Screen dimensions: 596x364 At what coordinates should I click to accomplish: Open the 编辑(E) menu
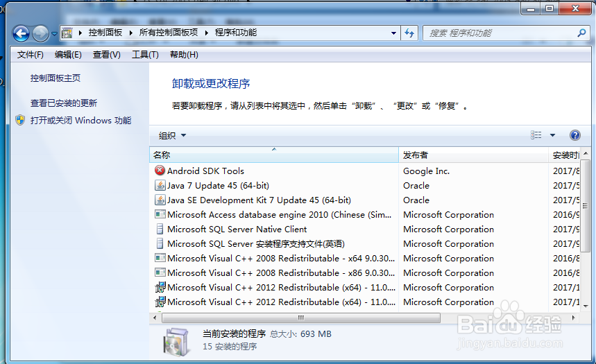click(68, 55)
